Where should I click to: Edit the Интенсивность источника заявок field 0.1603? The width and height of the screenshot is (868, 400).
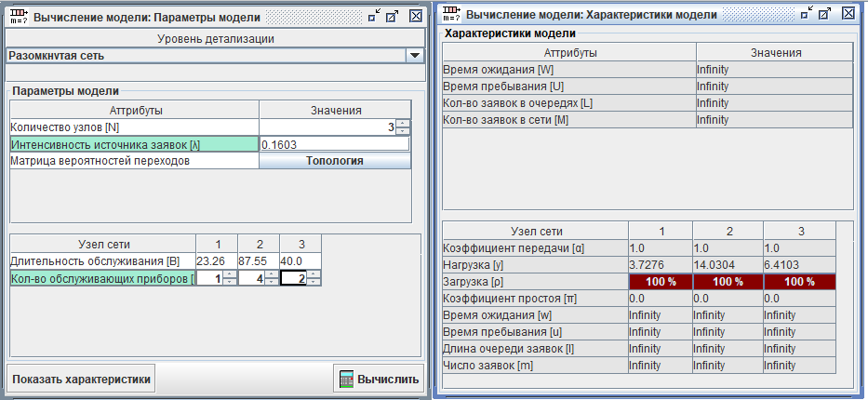pyautogui.click(x=335, y=144)
